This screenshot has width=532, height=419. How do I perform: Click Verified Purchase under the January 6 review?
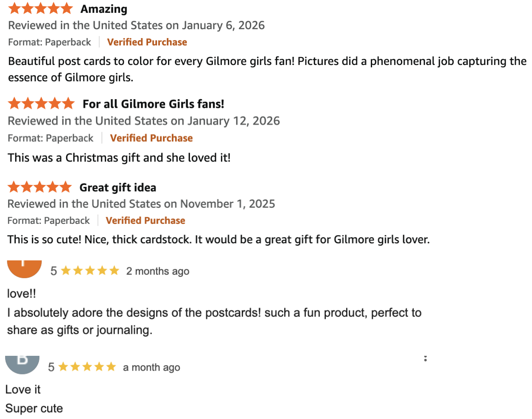tap(147, 42)
